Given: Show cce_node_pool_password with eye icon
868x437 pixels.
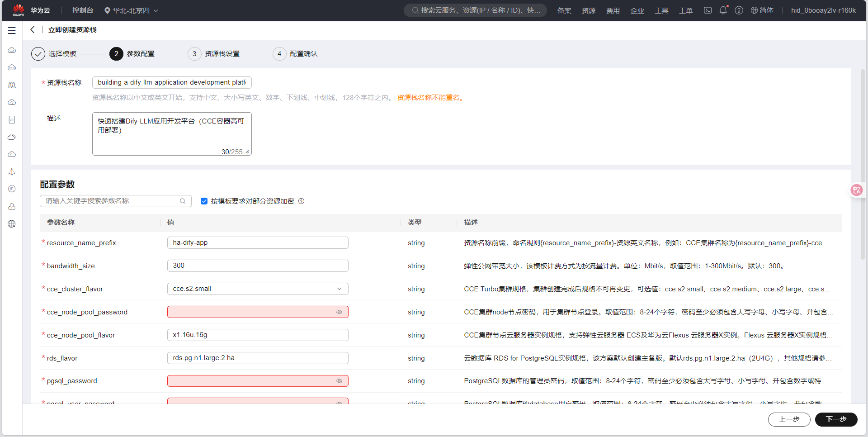Looking at the screenshot, I should click(x=339, y=312).
